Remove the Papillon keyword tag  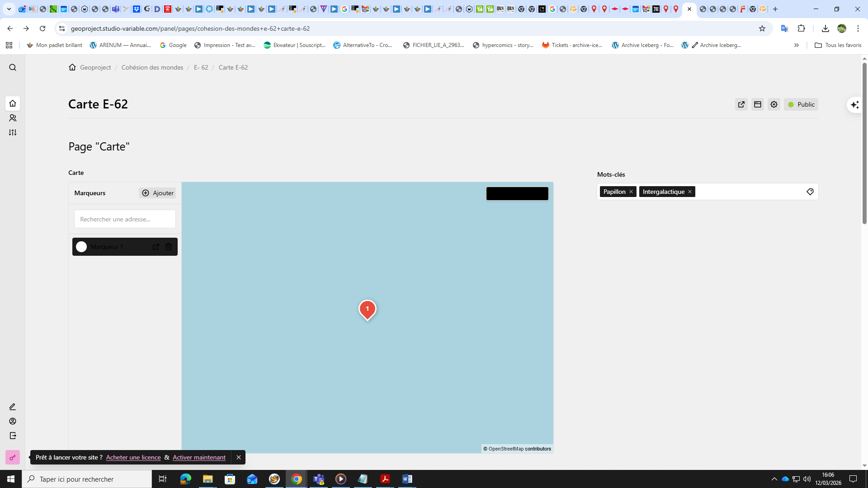[x=631, y=192]
